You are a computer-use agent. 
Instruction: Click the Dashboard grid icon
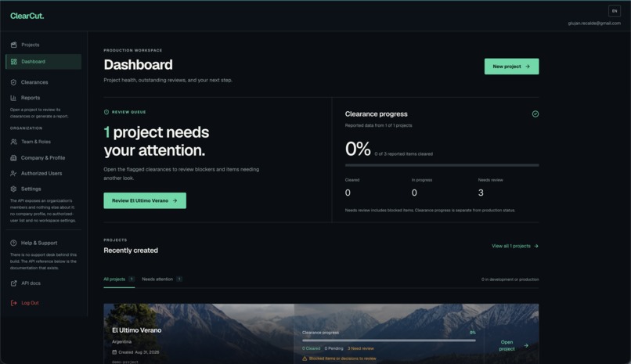[13, 62]
